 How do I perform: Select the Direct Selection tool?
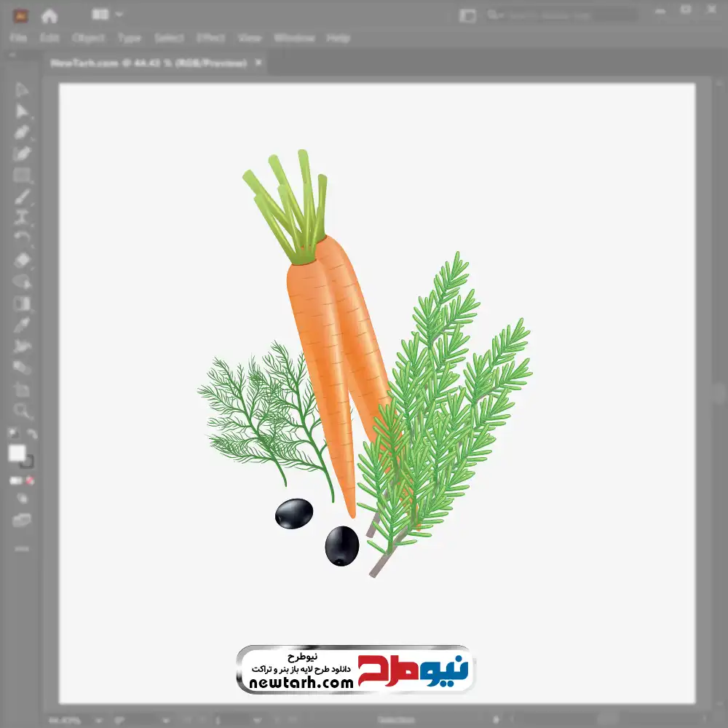coord(22,111)
